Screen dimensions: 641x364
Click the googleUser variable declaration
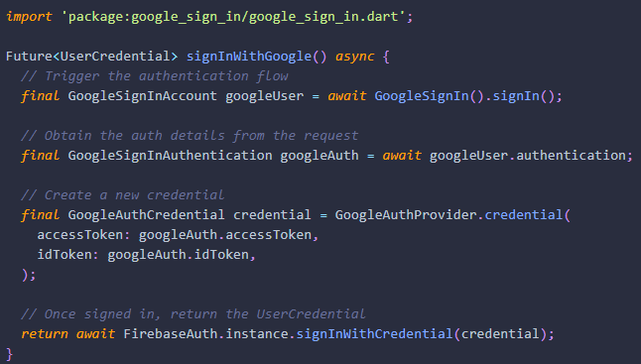pos(265,96)
